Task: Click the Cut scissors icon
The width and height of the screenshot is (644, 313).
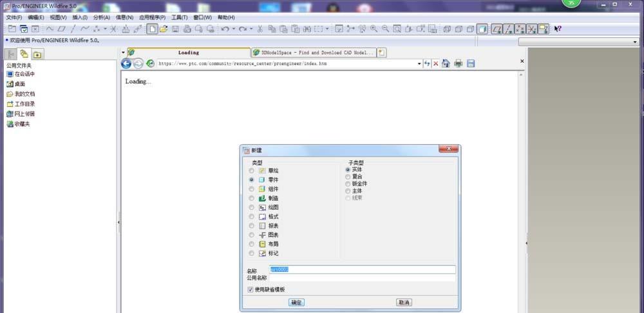Action: click(260, 29)
